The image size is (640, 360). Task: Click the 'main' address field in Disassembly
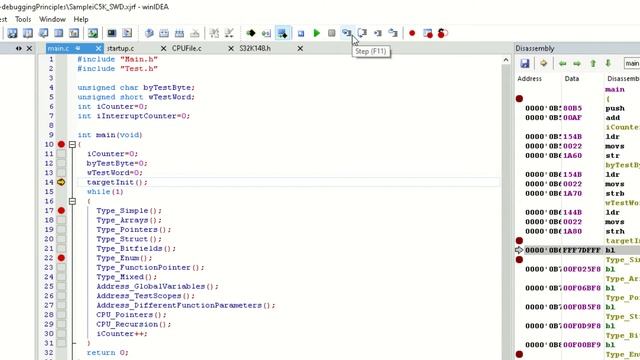[x=632, y=63]
